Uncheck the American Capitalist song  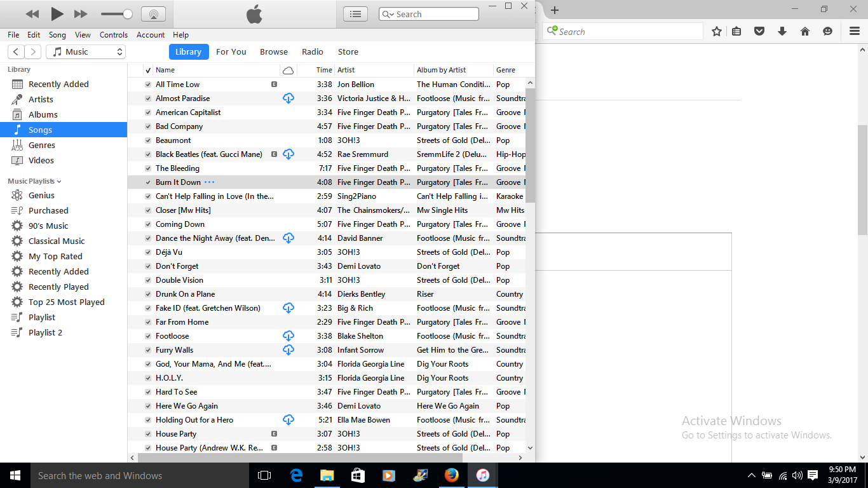coord(148,112)
